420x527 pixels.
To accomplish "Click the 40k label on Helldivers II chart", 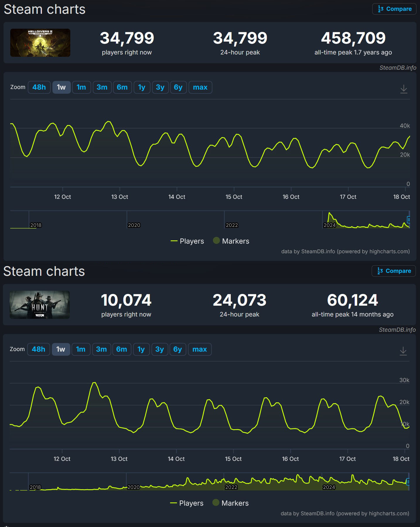I will (x=405, y=126).
